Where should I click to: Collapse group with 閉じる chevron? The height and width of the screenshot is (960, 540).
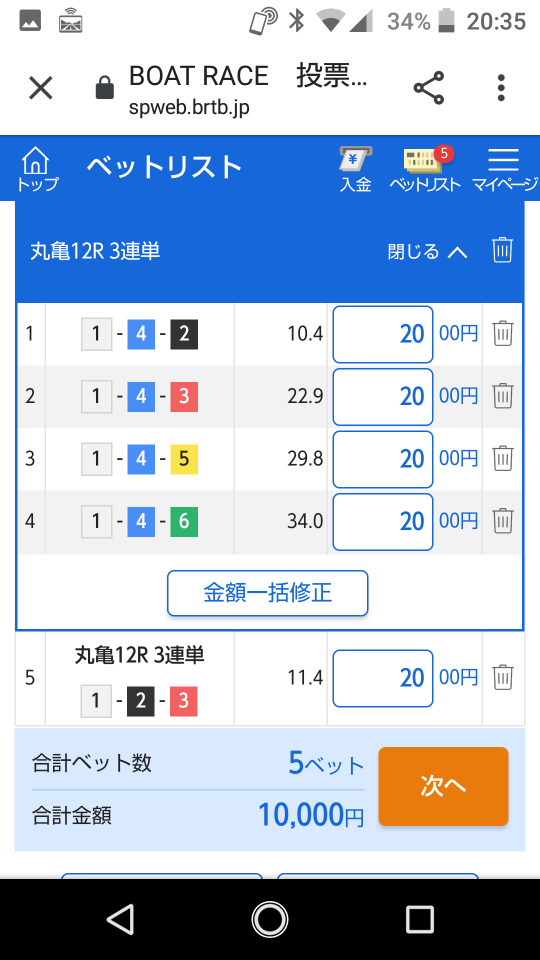click(427, 251)
